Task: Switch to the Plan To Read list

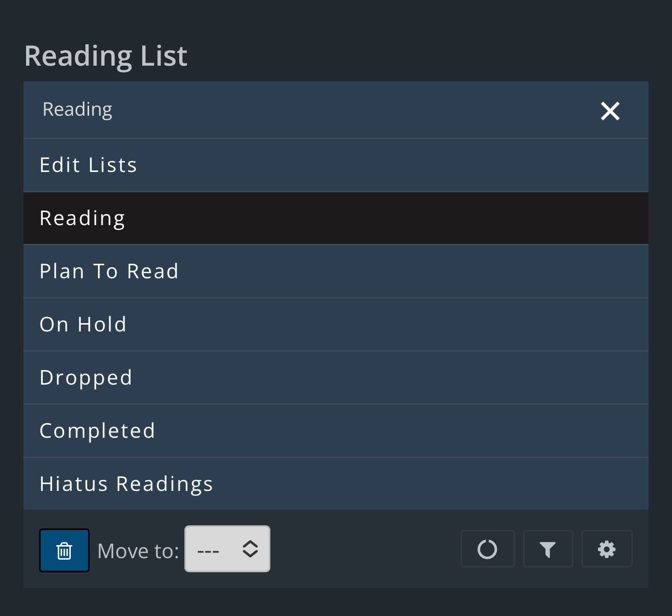Action: click(109, 272)
